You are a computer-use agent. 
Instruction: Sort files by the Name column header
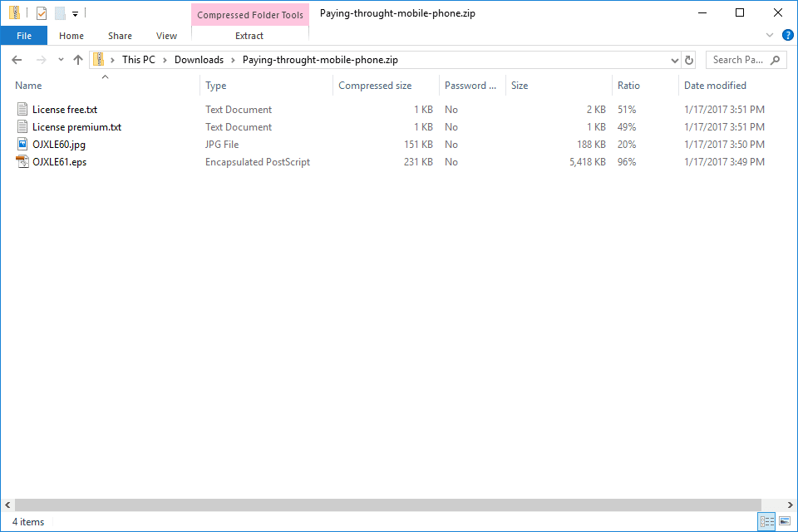coord(28,86)
